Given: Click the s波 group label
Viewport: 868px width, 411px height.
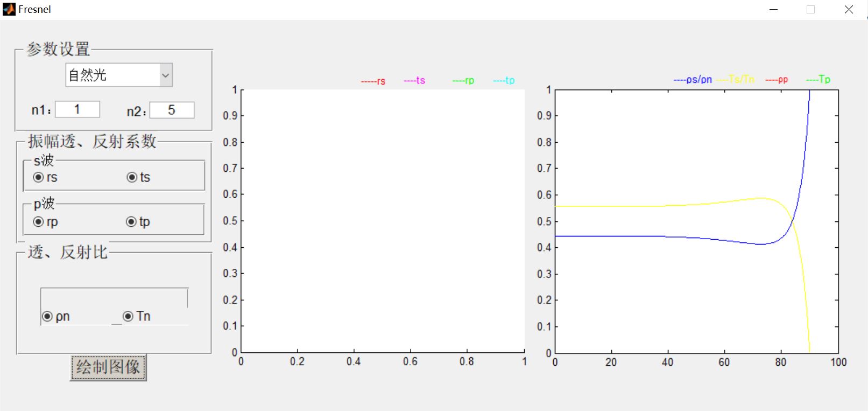Looking at the screenshot, I should [44, 160].
